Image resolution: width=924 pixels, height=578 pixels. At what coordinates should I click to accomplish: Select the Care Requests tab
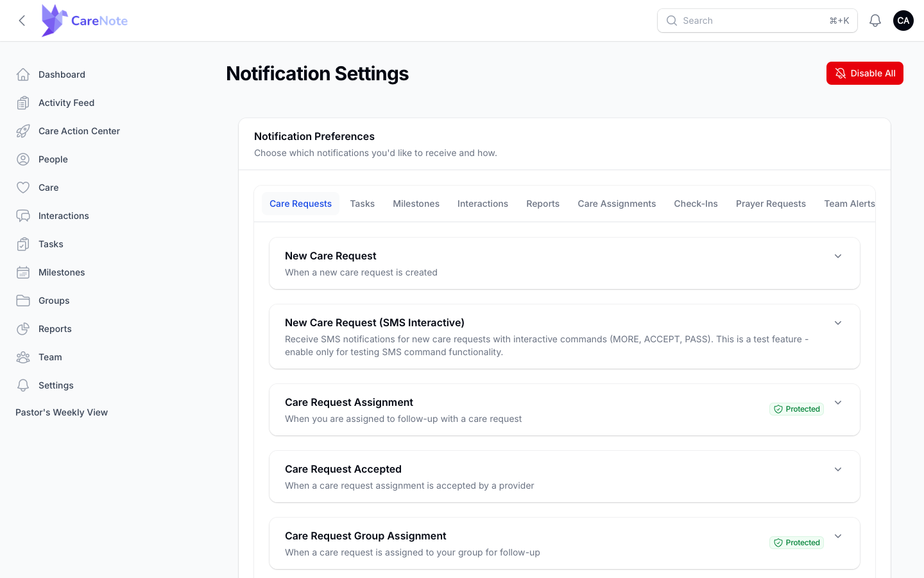300,204
